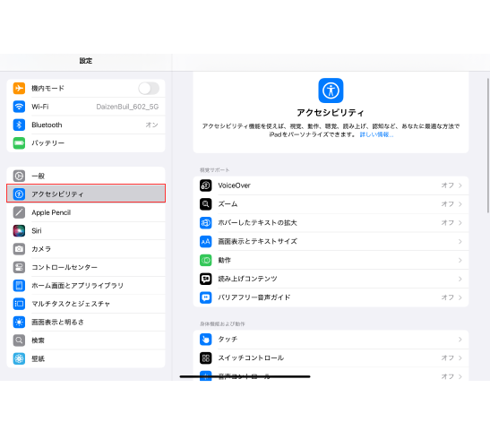Open 壁紙 label in sidebar
This screenshot has width=490, height=448.
tap(38, 358)
